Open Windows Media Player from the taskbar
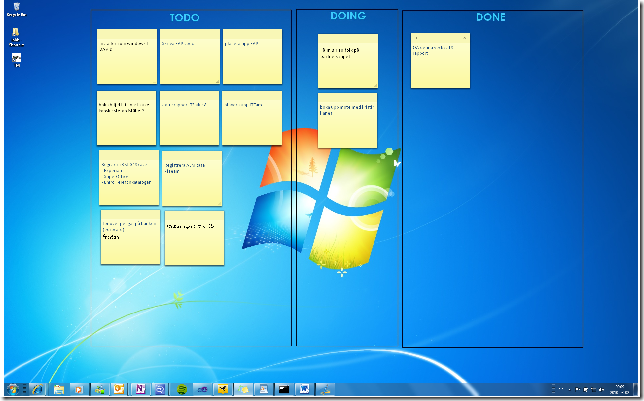Image resolution: width=644 pixels, height=401 pixels. tap(78, 388)
